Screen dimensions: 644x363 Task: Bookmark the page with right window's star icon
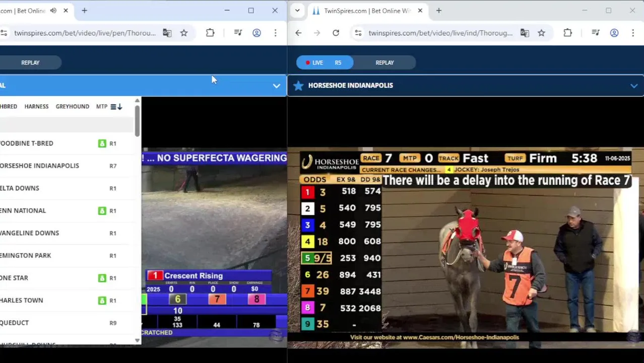tap(541, 33)
